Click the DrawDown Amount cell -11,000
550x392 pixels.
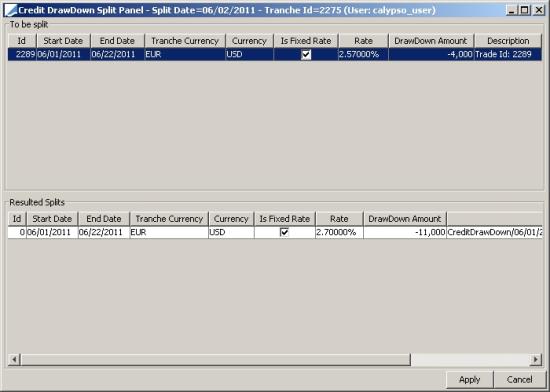[x=405, y=232]
